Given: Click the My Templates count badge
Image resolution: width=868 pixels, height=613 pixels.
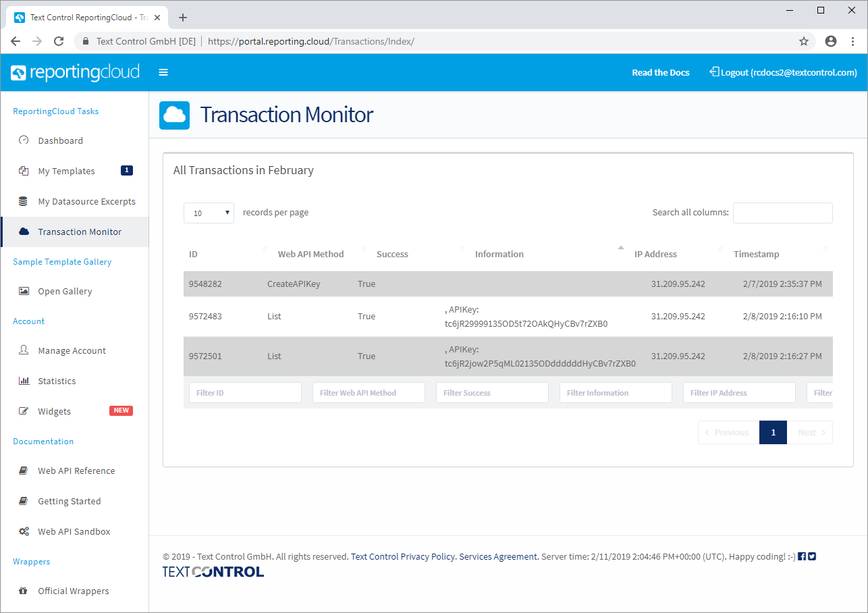Looking at the screenshot, I should [127, 170].
